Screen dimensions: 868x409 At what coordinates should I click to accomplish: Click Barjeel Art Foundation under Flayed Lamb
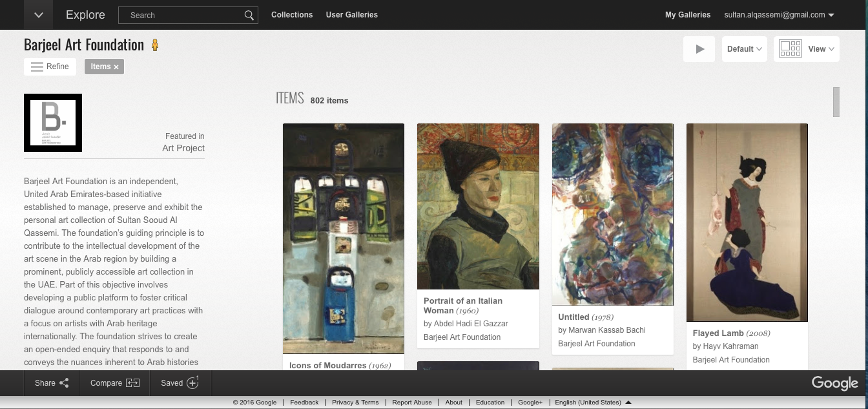pos(731,360)
